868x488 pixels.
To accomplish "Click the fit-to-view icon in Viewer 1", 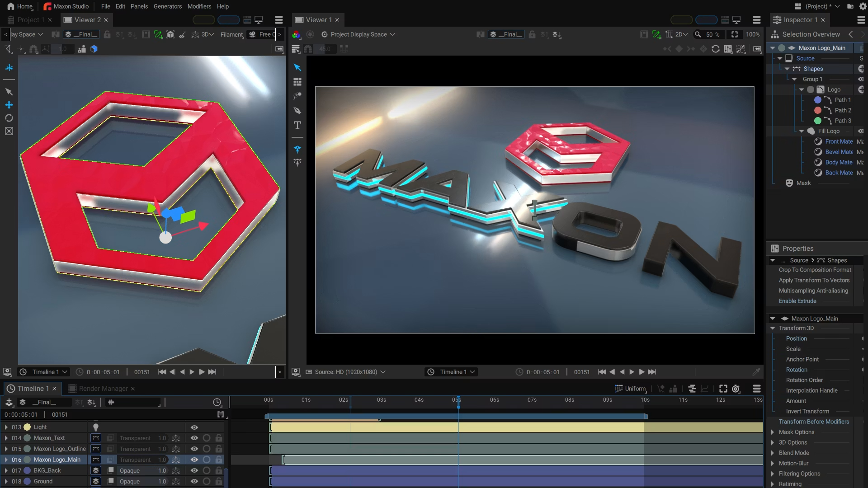I will click(735, 34).
